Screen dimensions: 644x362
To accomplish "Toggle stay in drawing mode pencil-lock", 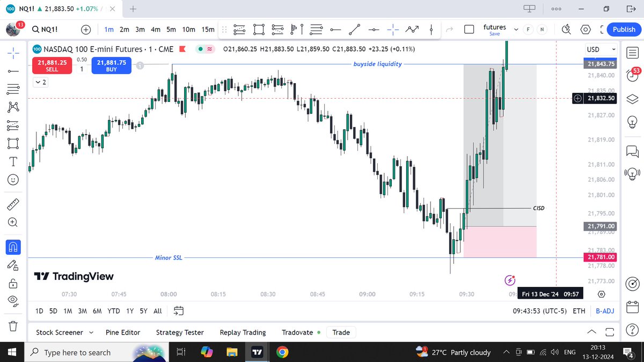I will (x=14, y=264).
